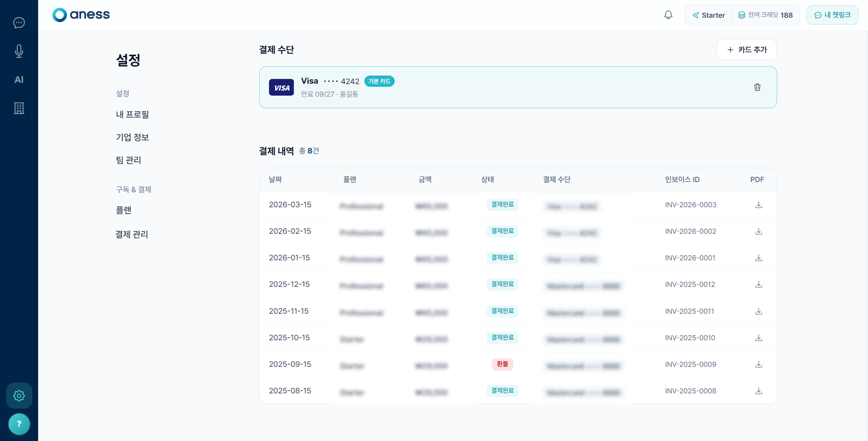Open 기업 정보 settings page

coord(132,137)
